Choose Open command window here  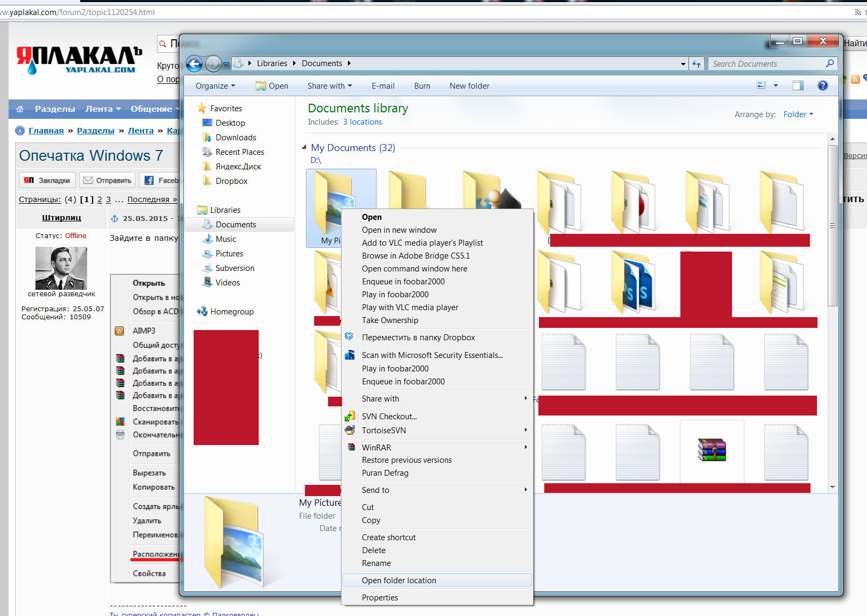point(414,269)
